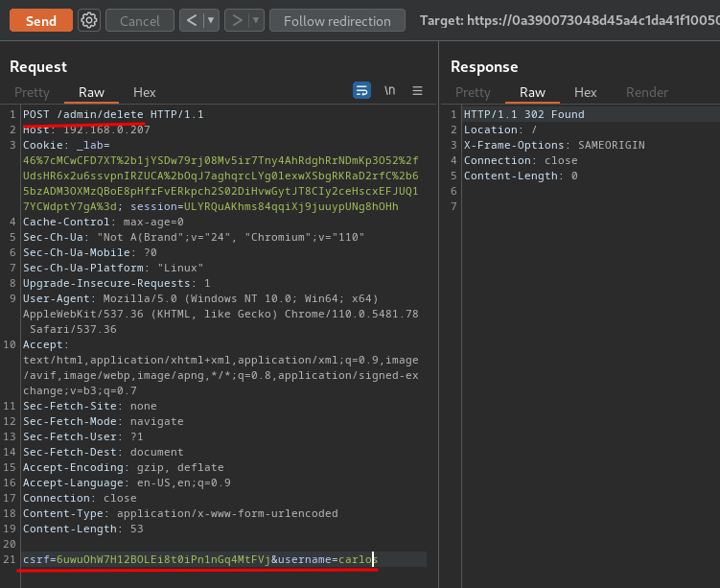Screen dimensions: 720x588
Task: Click the Host header line
Action: tap(86, 130)
